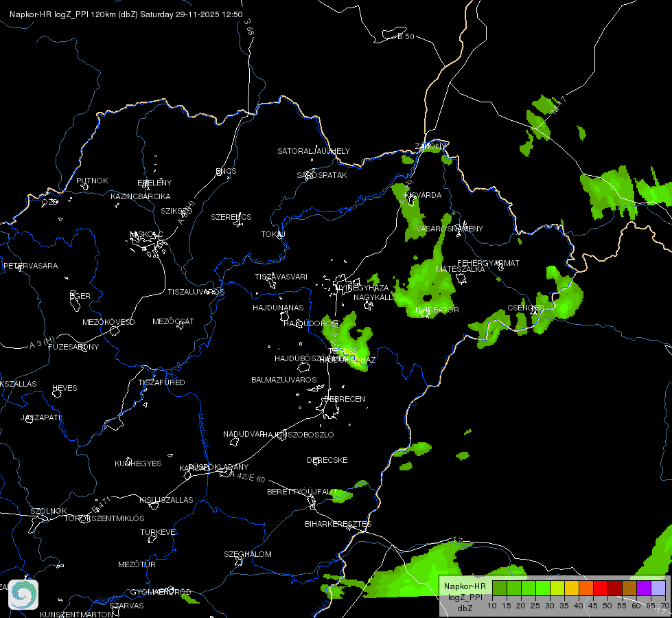Click the dbZ unit label in the legend
This screenshot has height=618, width=672.
[x=465, y=608]
